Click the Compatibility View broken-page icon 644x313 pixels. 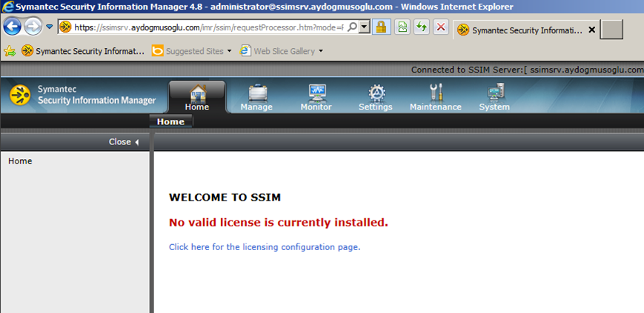tap(403, 27)
